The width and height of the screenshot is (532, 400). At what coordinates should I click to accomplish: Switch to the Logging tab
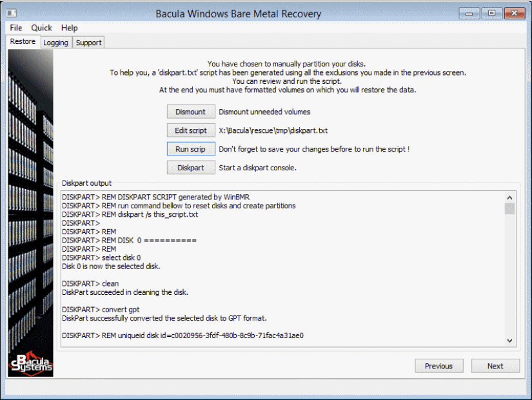tap(56, 43)
